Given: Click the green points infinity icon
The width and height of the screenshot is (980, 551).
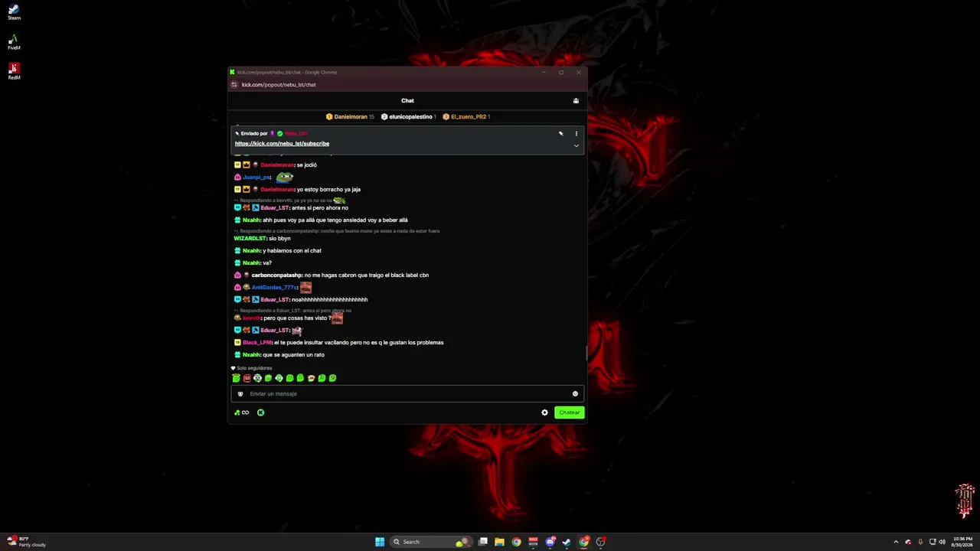Looking at the screenshot, I should pos(241,412).
